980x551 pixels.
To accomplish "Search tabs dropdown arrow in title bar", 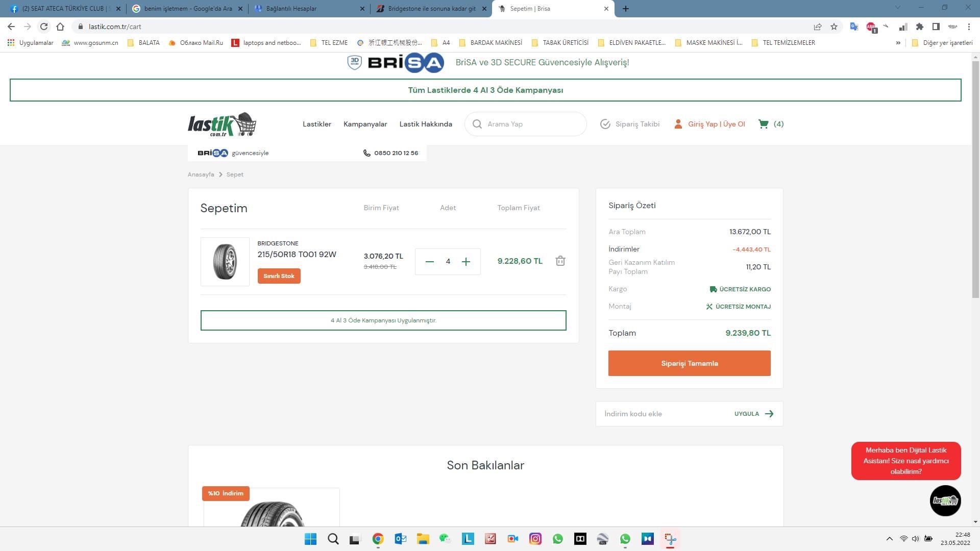I will click(x=897, y=8).
